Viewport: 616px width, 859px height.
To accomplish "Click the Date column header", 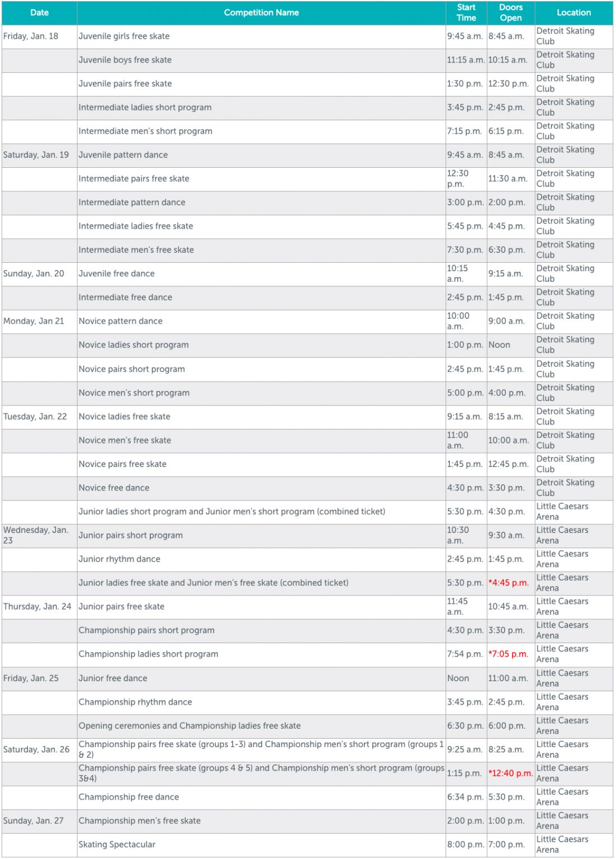I will 39,12.
